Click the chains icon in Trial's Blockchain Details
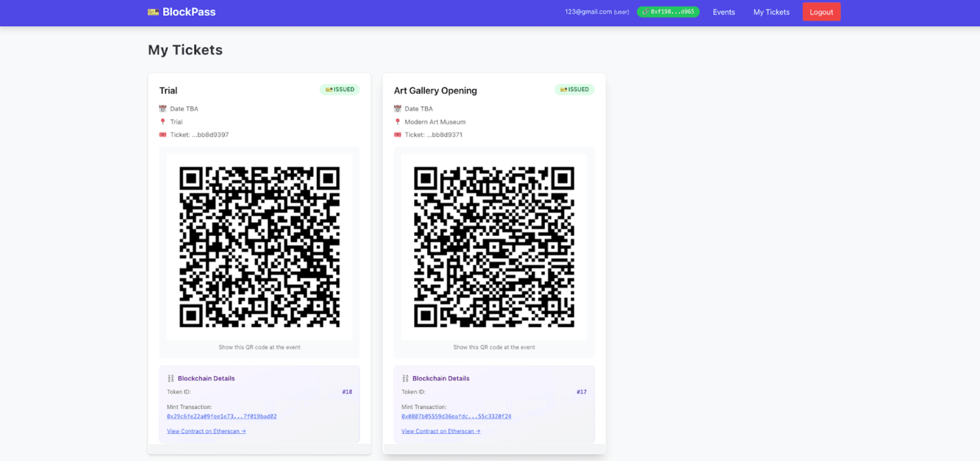Viewport: 980px width, 461px height. tap(170, 378)
